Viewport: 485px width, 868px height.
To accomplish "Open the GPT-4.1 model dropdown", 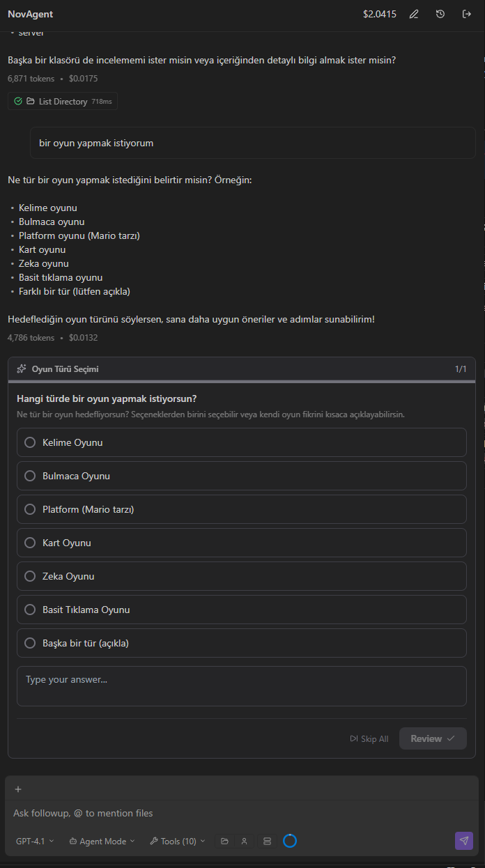I will pos(35,842).
